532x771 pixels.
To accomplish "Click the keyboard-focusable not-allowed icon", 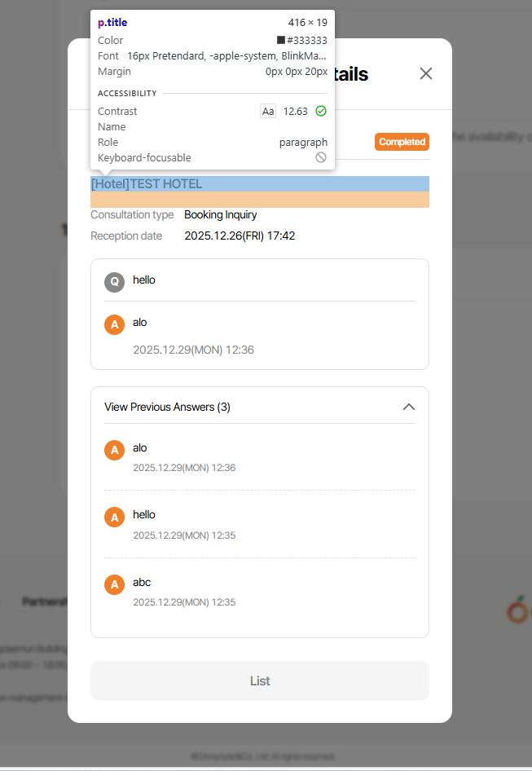I will [x=321, y=157].
